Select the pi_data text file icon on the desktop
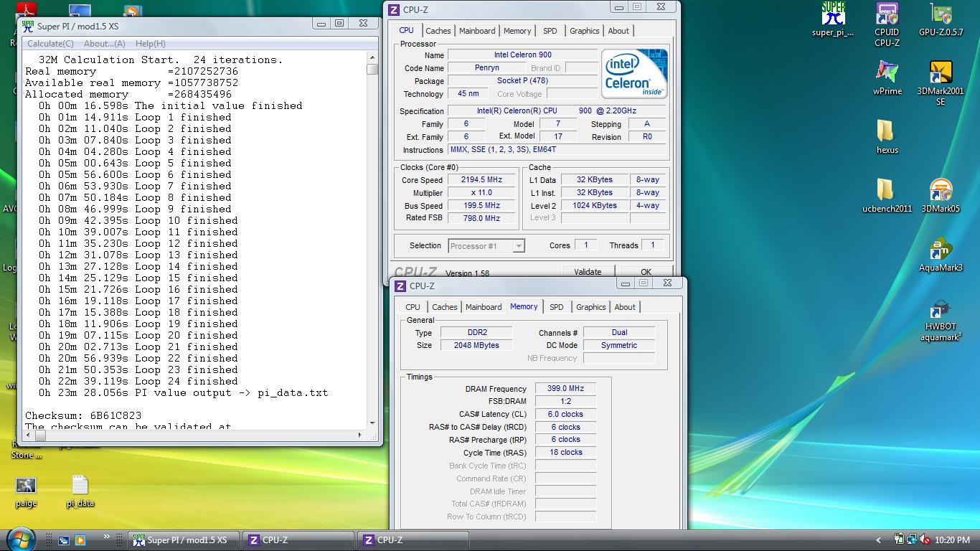 coord(80,486)
